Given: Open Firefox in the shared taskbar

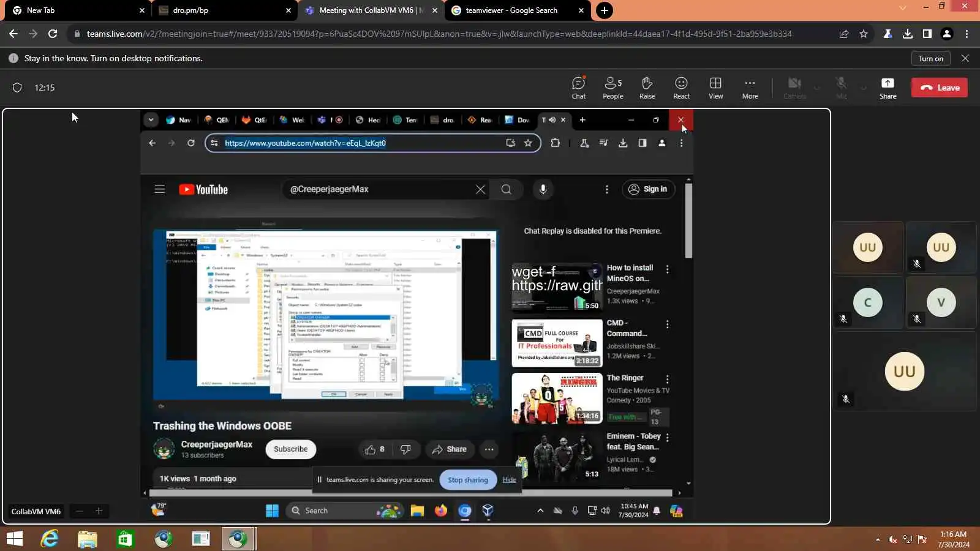Looking at the screenshot, I should coord(441,511).
